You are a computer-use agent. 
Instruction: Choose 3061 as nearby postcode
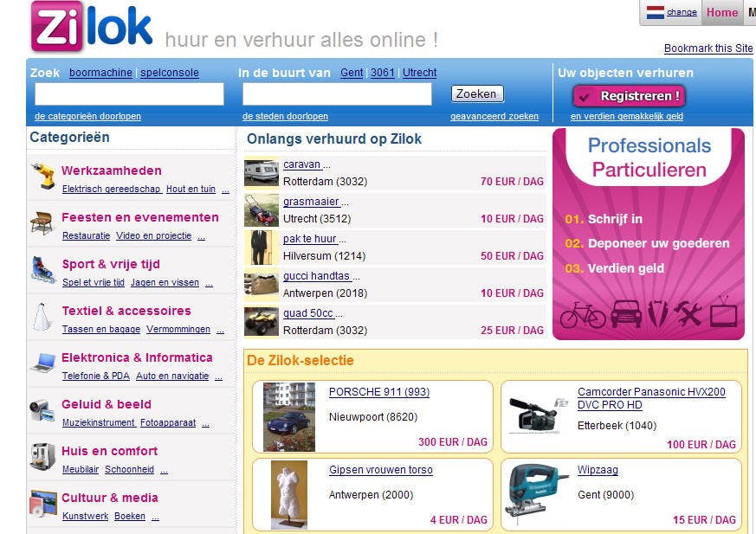pyautogui.click(x=383, y=73)
